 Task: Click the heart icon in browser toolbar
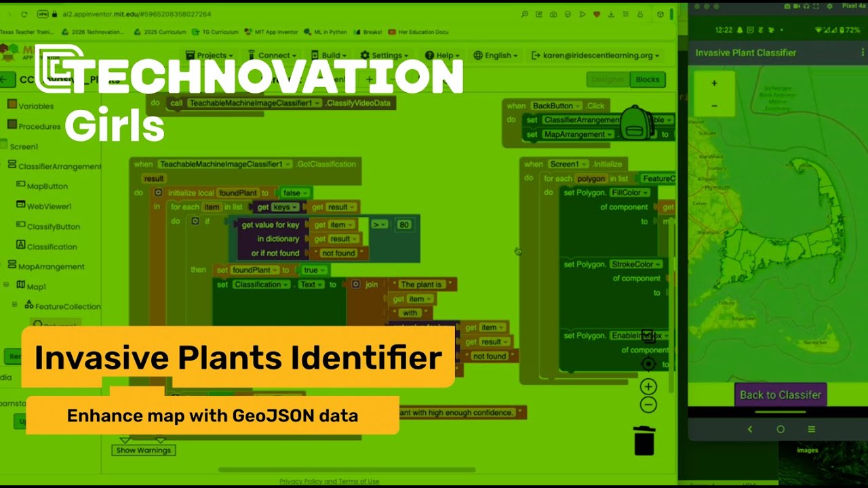tap(597, 14)
